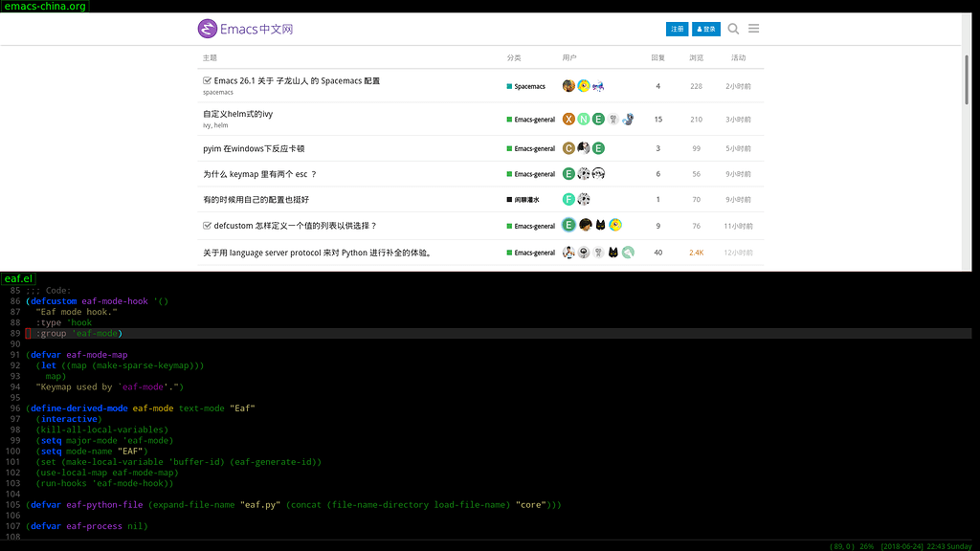This screenshot has height=551, width=980.
Task: Click the Emacs-general category label
Action: [532, 119]
